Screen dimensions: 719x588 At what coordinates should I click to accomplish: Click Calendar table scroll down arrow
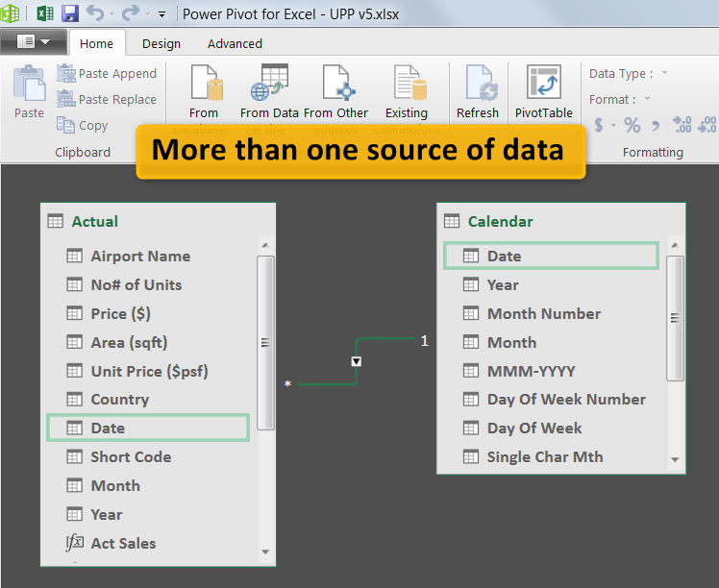tap(675, 459)
